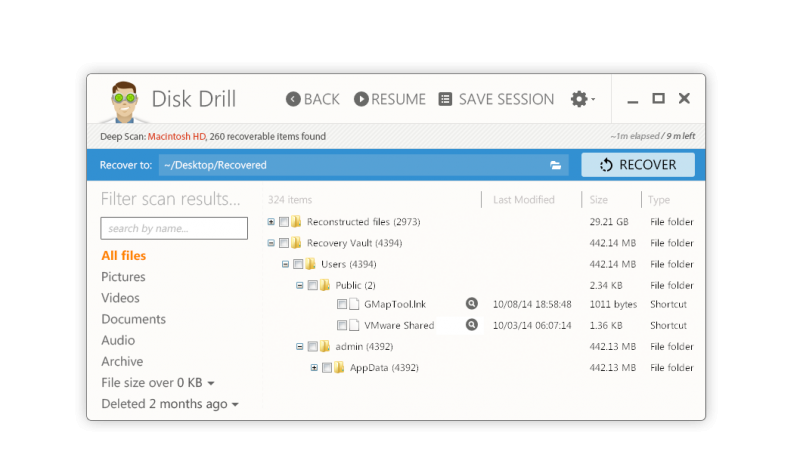Sort by the Last Modified column
Viewport: 800px width, 467px height.
tap(523, 200)
